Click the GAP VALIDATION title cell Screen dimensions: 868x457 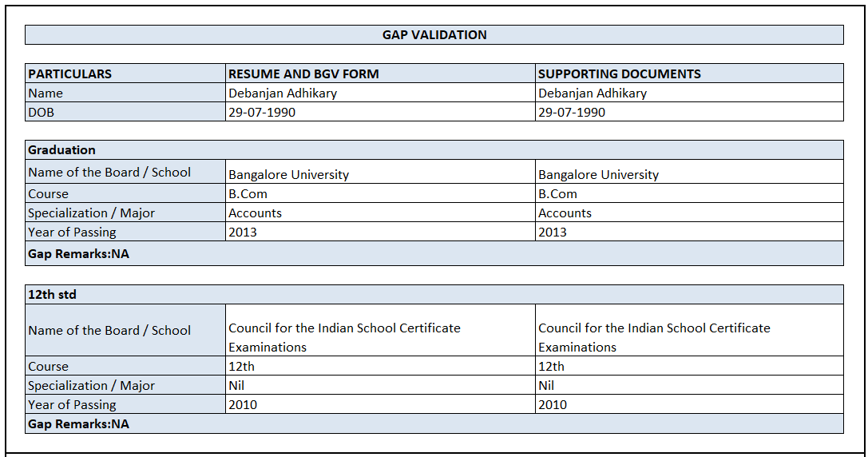point(434,35)
